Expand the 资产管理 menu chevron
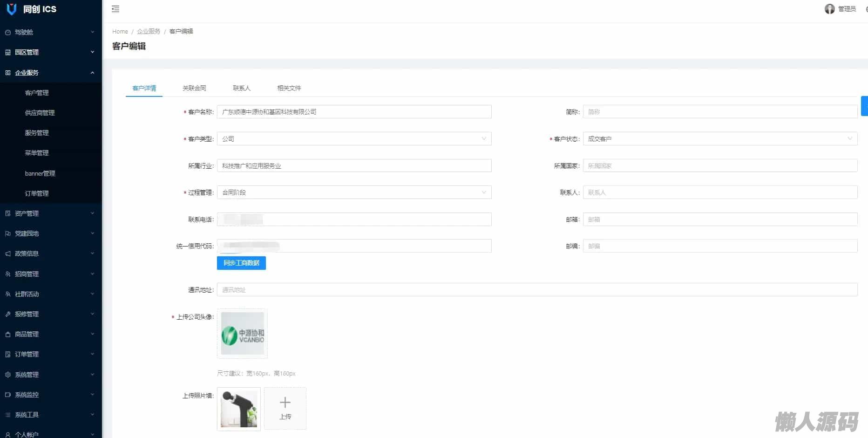 pyautogui.click(x=92, y=213)
